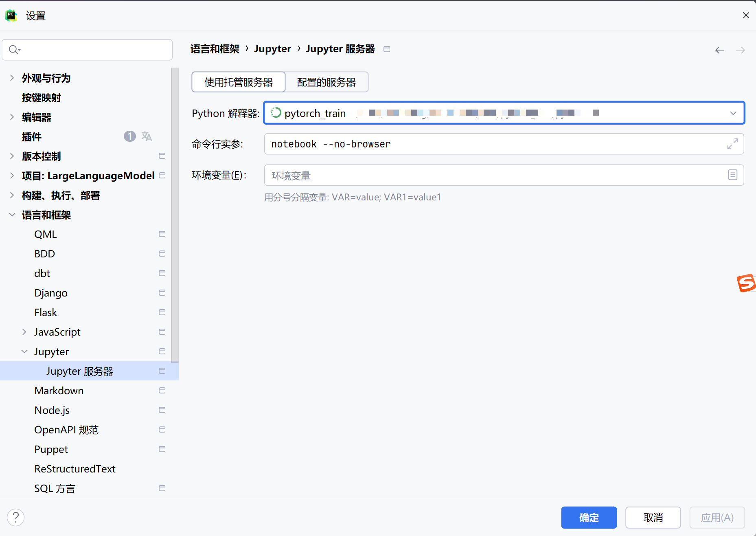Click the settings search input field
Image resolution: width=756 pixels, height=536 pixels.
click(87, 50)
